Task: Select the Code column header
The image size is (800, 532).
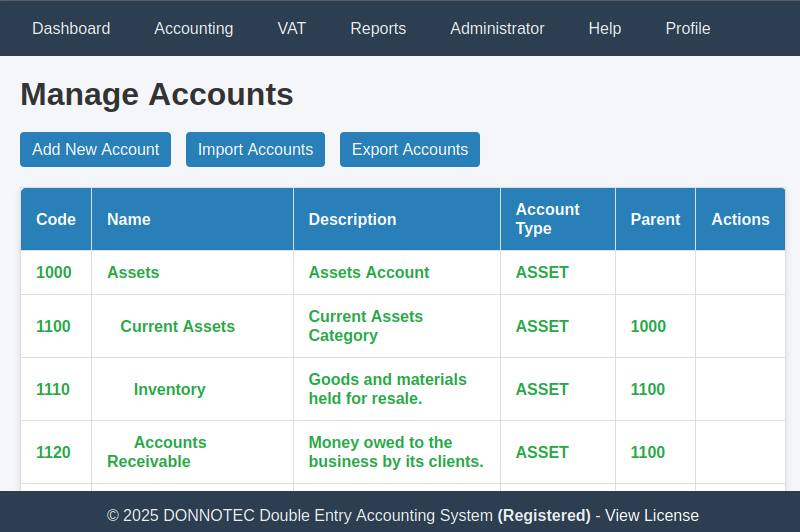Action: pyautogui.click(x=56, y=219)
